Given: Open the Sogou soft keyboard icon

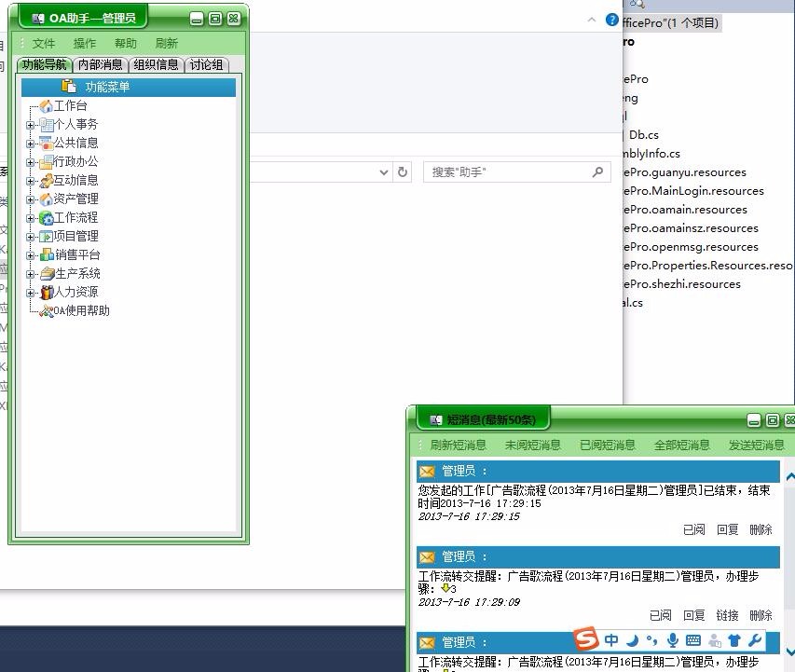Looking at the screenshot, I should click(693, 640).
